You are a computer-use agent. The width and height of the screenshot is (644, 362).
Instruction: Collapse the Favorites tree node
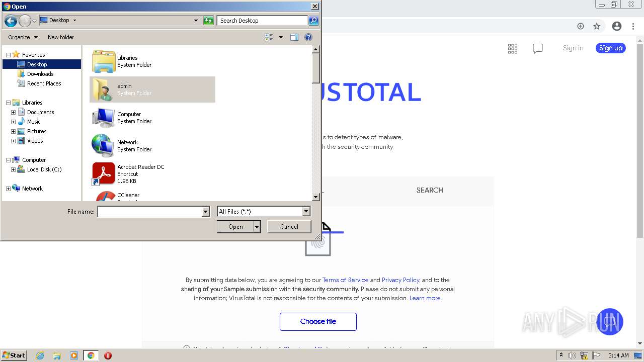click(x=8, y=55)
